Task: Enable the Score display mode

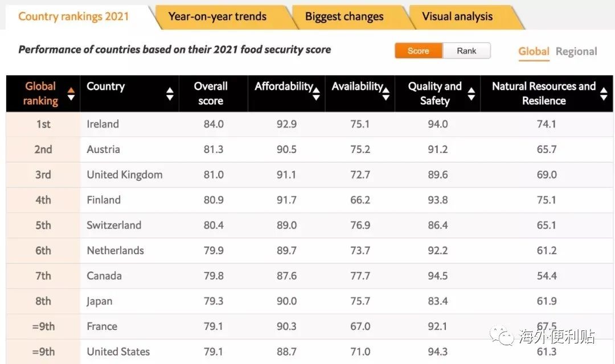Action: [x=418, y=51]
